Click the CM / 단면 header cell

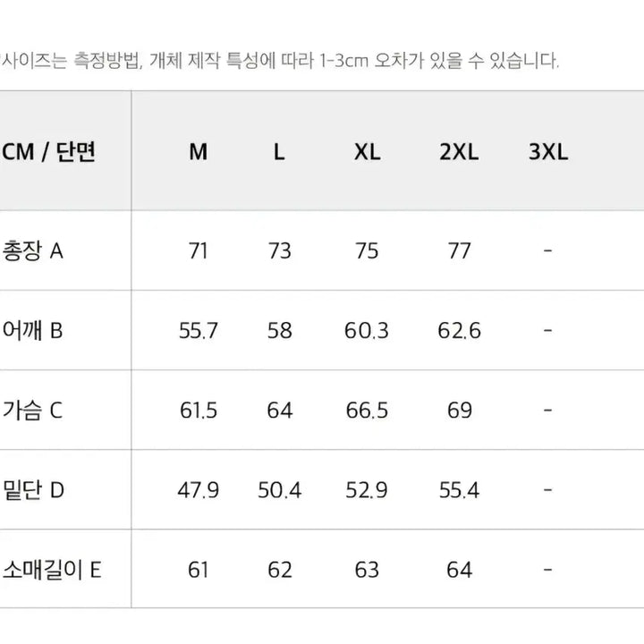click(48, 152)
